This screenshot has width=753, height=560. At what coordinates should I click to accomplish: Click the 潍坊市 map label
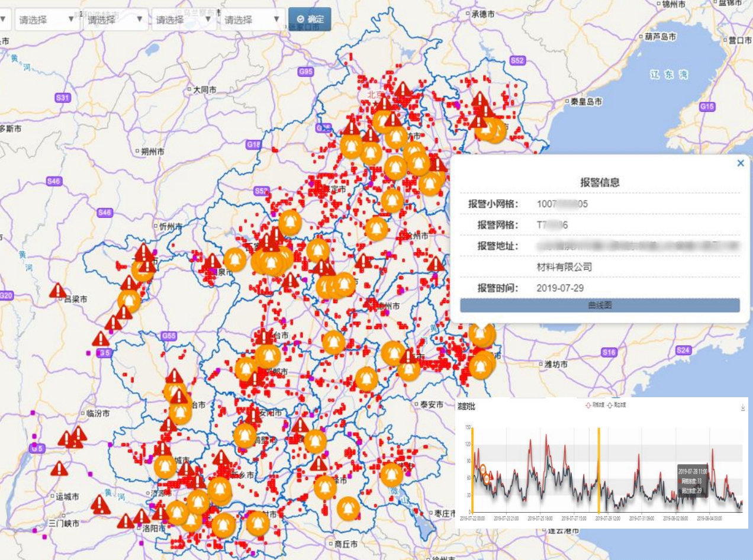[555, 364]
